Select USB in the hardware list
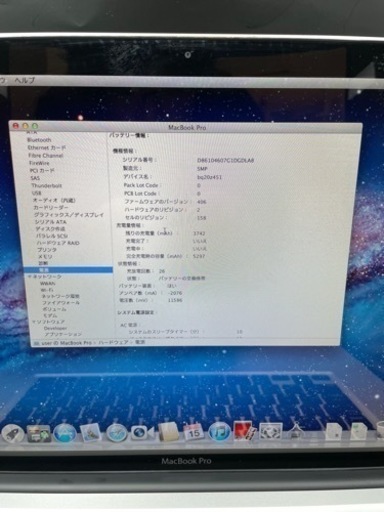 [36, 193]
